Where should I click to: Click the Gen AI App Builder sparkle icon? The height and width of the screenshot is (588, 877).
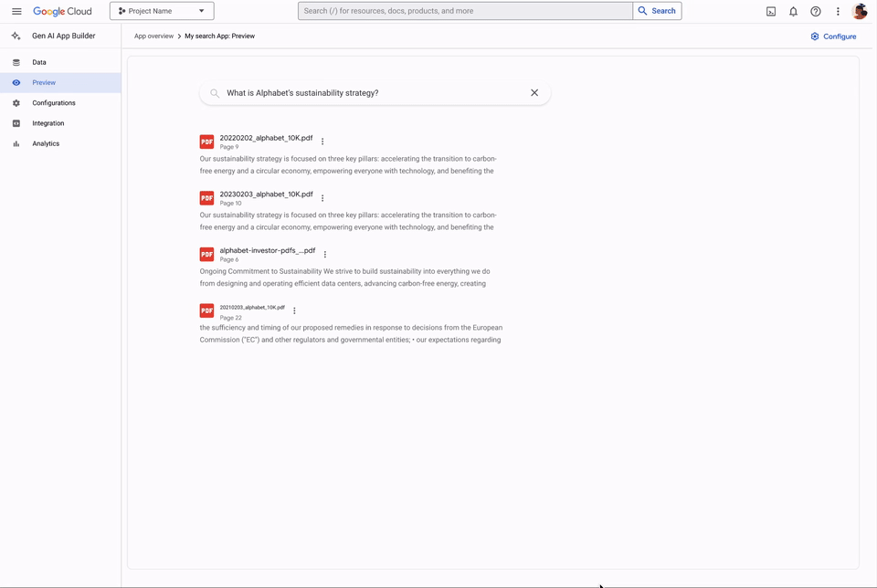(x=16, y=36)
